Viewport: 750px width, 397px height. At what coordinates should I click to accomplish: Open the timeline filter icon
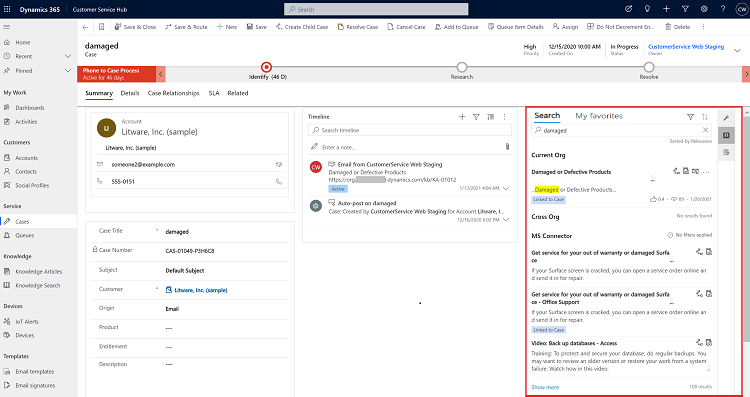(x=476, y=117)
